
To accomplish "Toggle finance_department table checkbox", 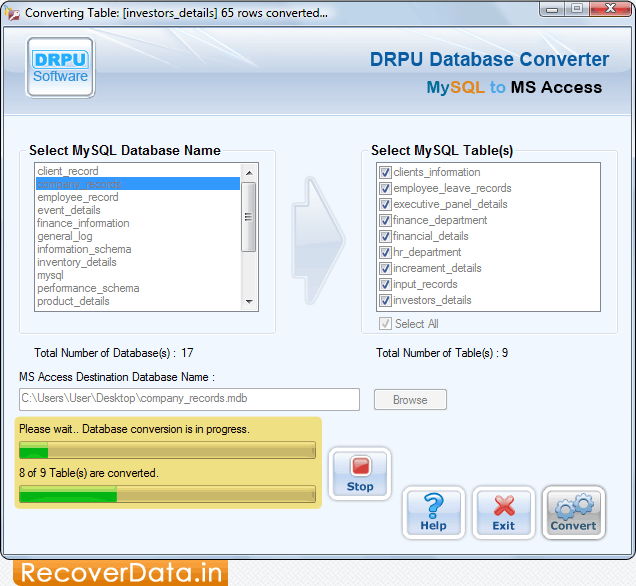I will 385,221.
